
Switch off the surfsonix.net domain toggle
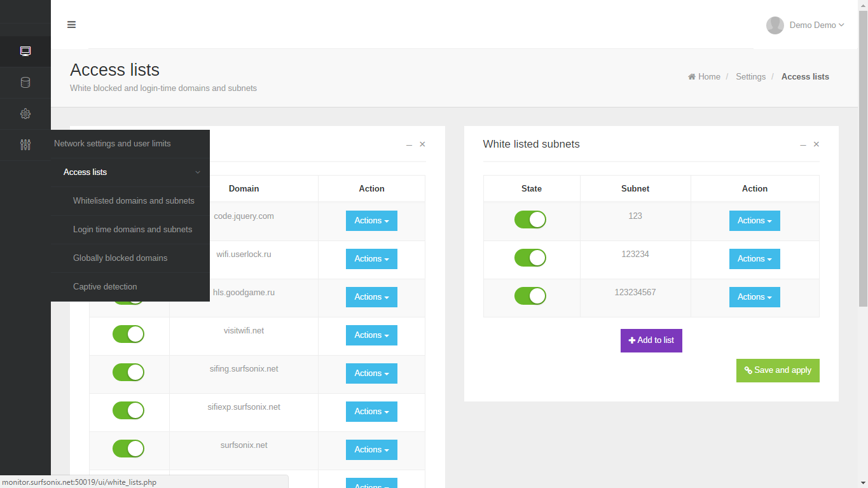[128, 449]
